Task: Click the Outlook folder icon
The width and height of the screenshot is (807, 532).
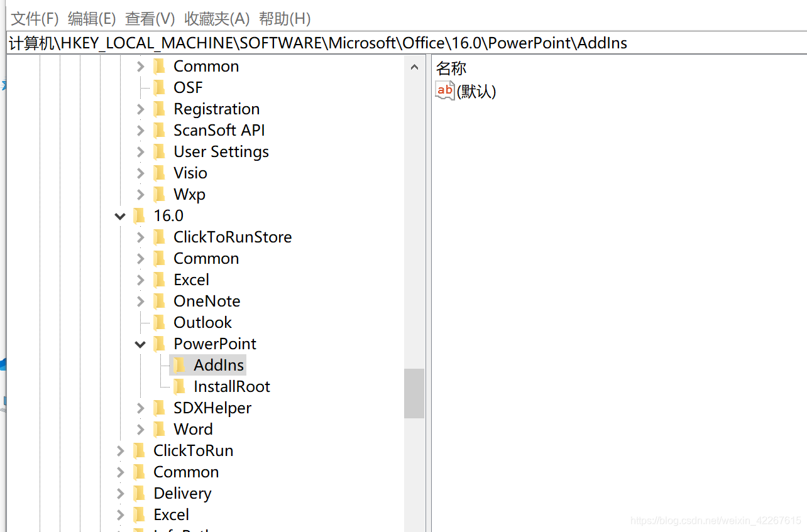Action: [x=159, y=322]
